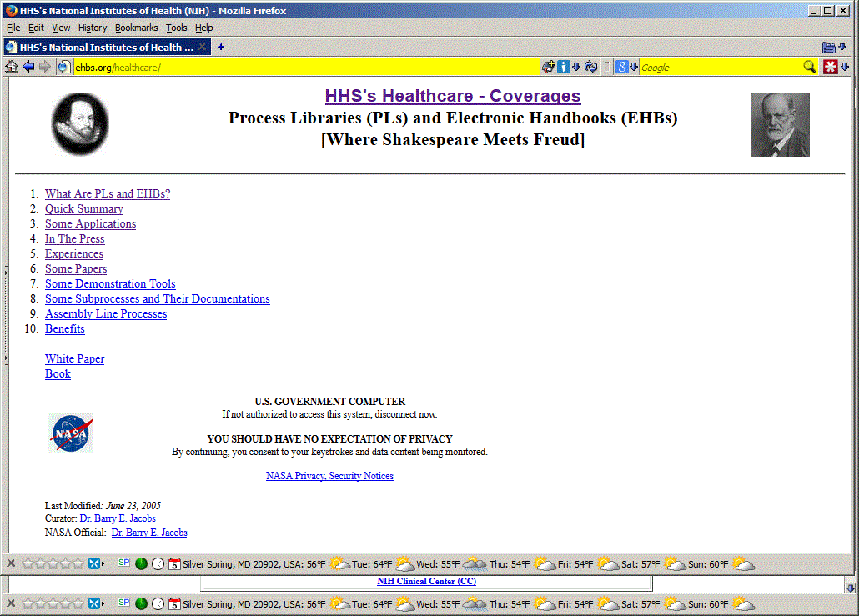Click the address bar showing ehbs.org/healthcare/
The image size is (859, 616).
pyautogui.click(x=306, y=68)
